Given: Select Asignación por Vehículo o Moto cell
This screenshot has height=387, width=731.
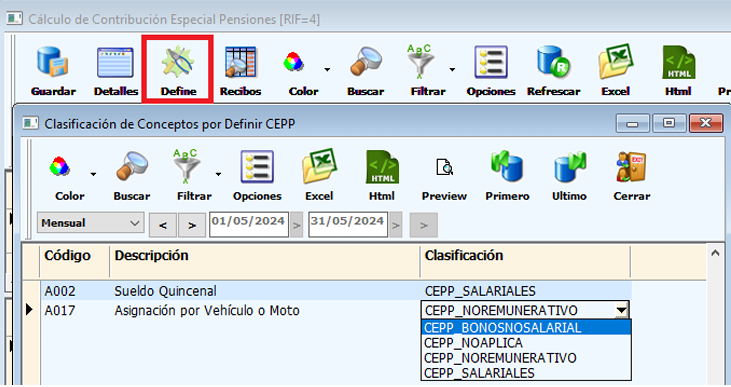Looking at the screenshot, I should (x=265, y=311).
